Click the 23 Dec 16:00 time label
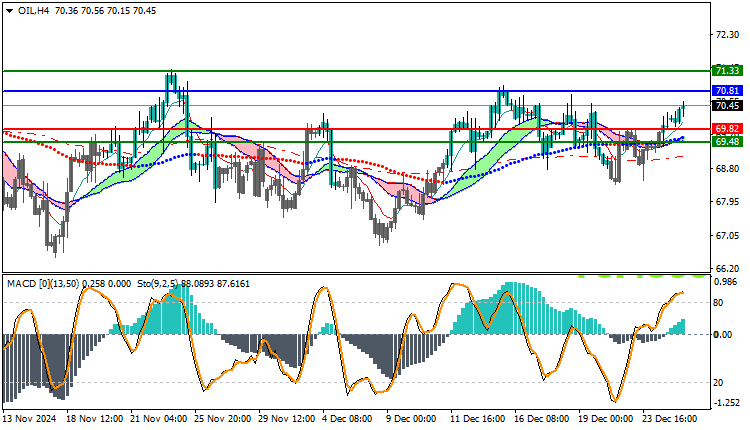750x430 pixels. (x=670, y=419)
